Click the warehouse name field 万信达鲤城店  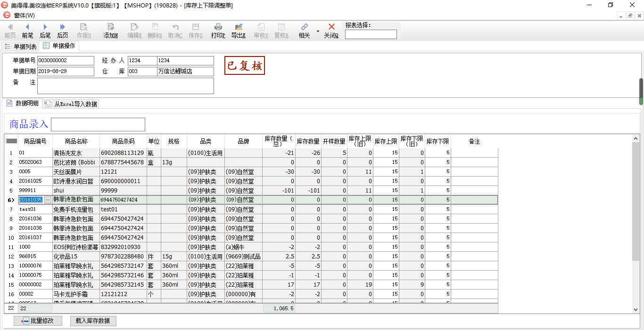[x=185, y=72]
